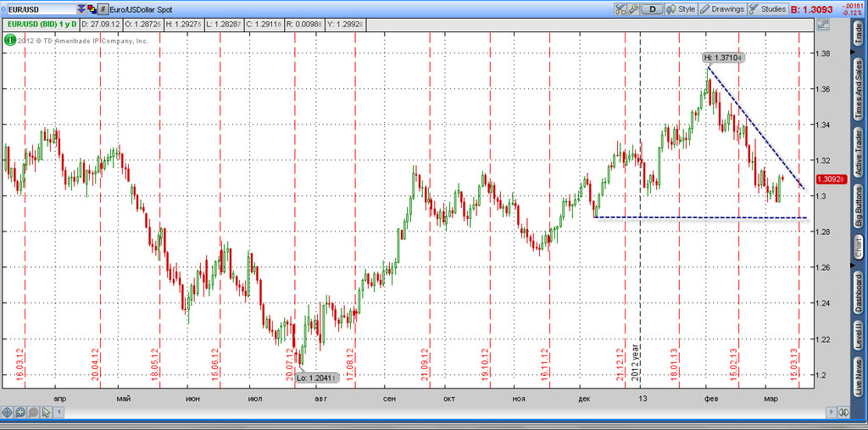Image resolution: width=868 pixels, height=430 pixels.
Task: Click the D: 27.09.12 date value
Action: pos(102,25)
